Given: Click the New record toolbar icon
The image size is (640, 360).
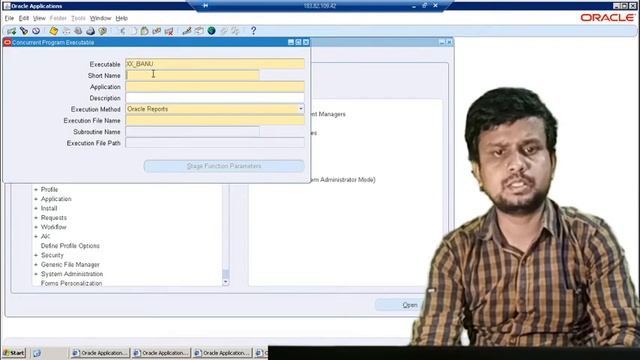Looking at the screenshot, I should click(11, 31).
